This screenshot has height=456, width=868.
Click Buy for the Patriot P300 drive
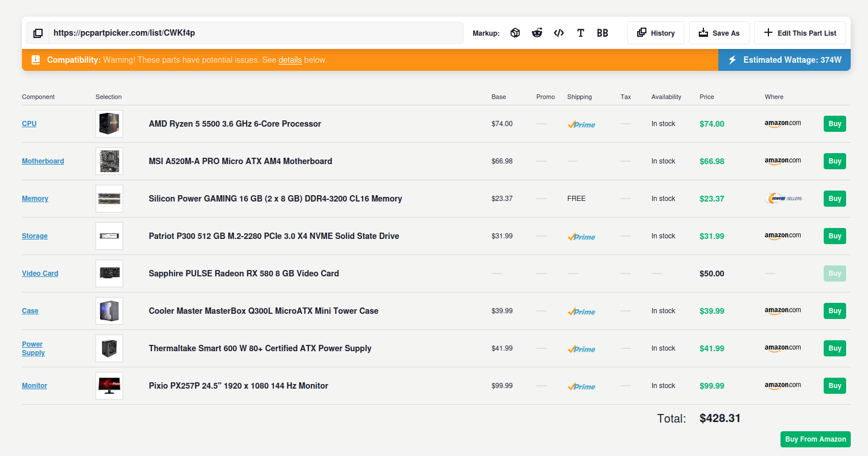point(835,236)
